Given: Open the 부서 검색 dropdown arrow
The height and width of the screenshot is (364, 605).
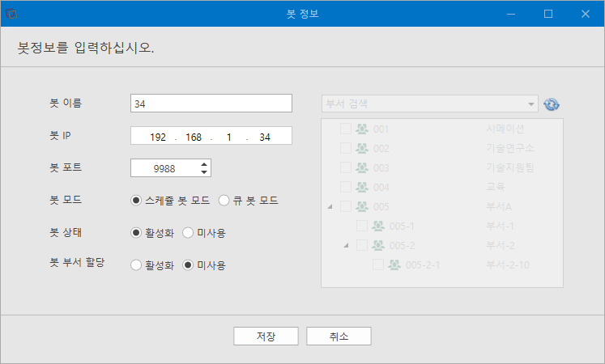Looking at the screenshot, I should point(531,104).
